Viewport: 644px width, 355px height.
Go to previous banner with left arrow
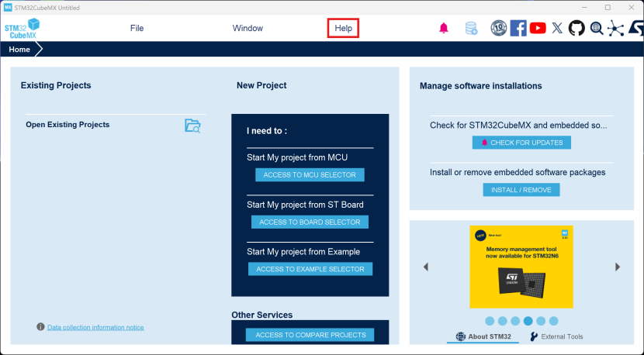pyautogui.click(x=426, y=267)
